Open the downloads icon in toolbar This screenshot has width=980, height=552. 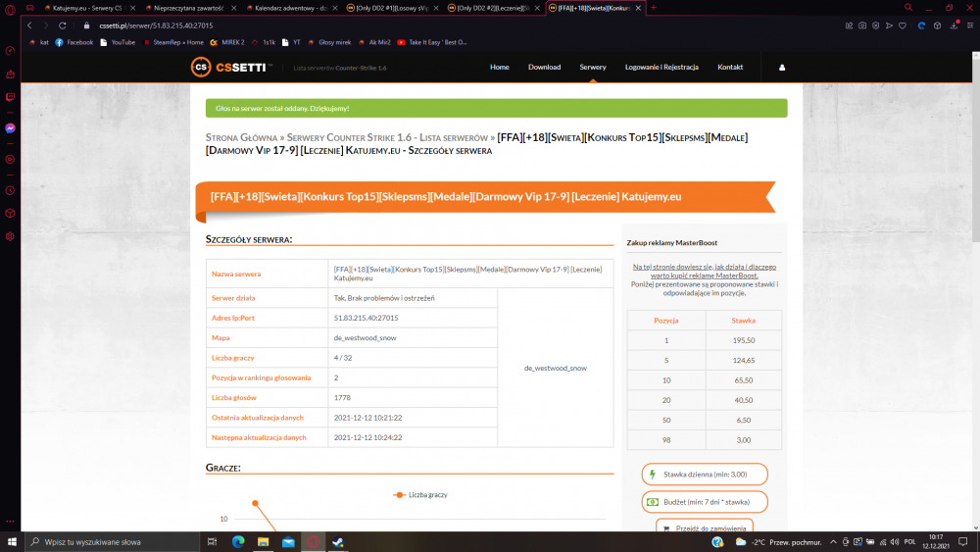[955, 25]
